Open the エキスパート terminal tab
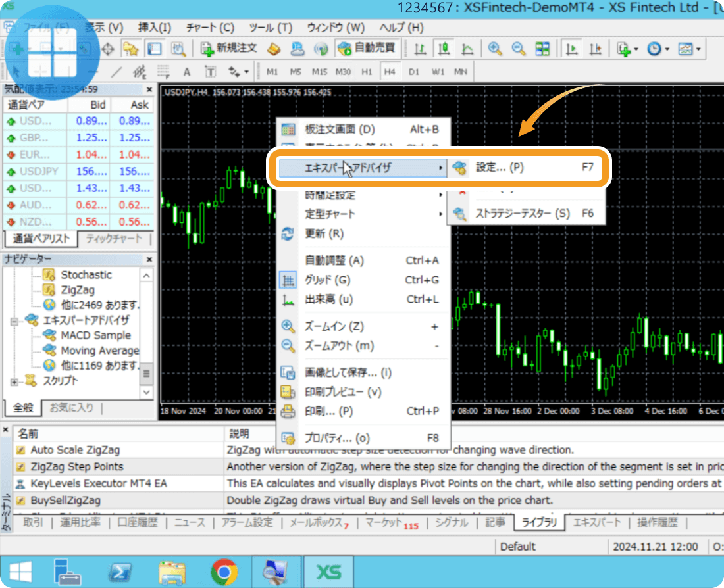 [596, 522]
